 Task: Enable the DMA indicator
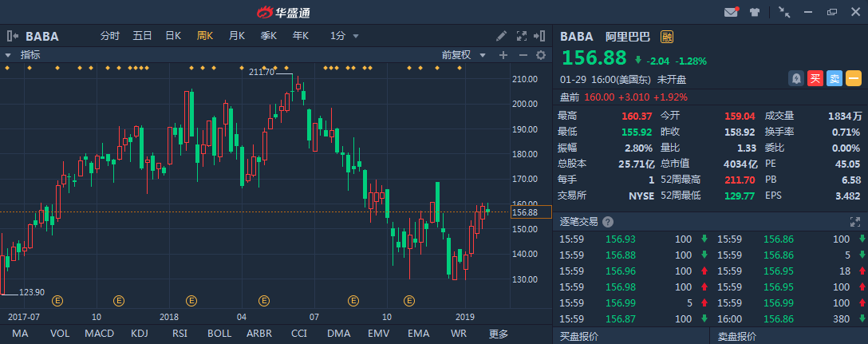tap(339, 334)
